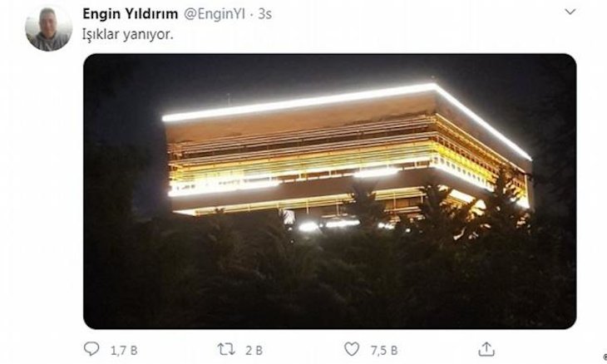The image size is (607, 364).
Task: Click the white area right of the tweet text
Action: tap(368, 35)
